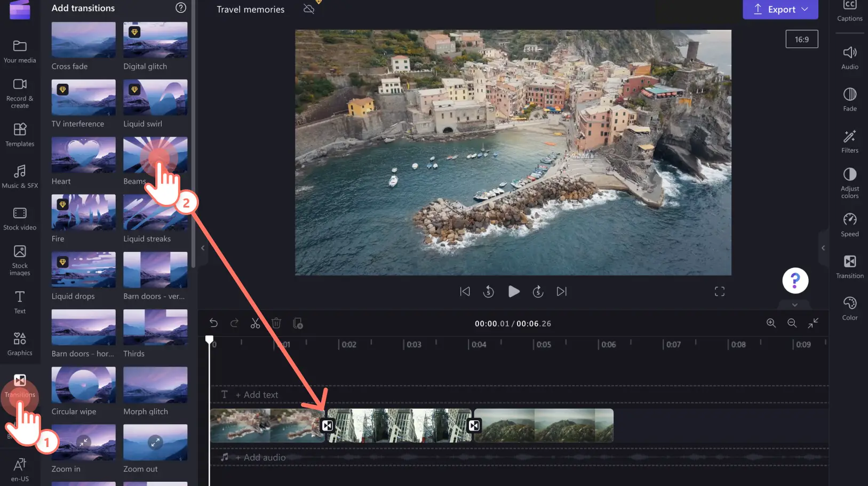Select the Barn doors vertical transition
Image resolution: width=868 pixels, height=486 pixels.
[x=155, y=269]
